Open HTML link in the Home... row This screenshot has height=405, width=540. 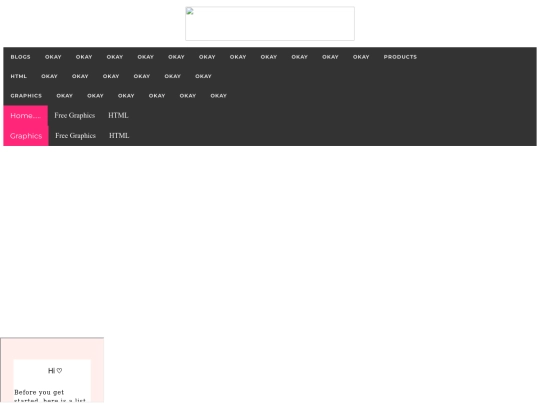(x=118, y=115)
